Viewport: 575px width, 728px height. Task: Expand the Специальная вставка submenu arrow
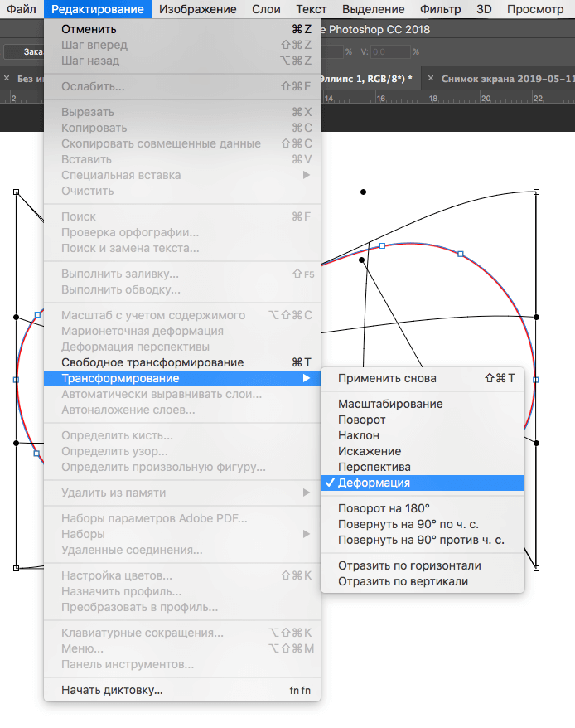pyautogui.click(x=307, y=175)
